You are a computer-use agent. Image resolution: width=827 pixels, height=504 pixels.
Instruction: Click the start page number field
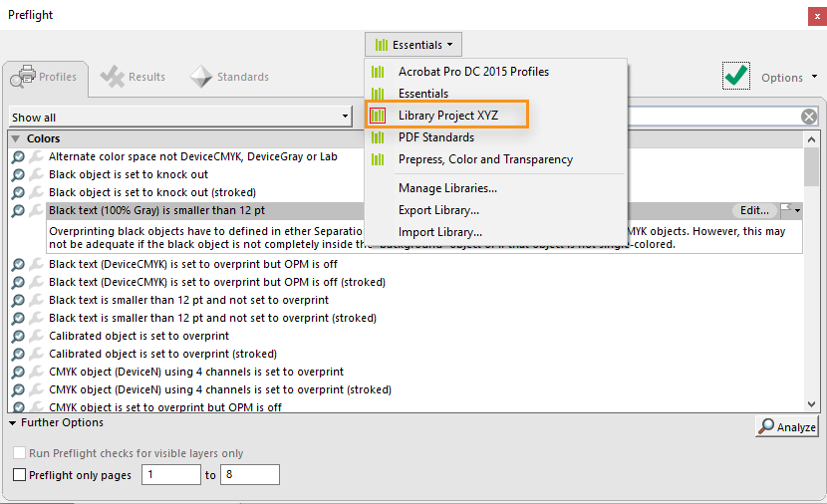(171, 474)
